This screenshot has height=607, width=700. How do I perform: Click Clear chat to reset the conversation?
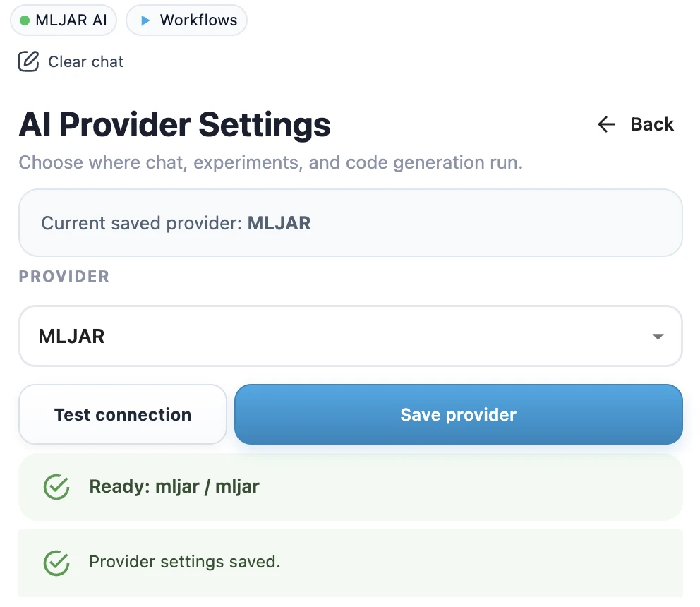coord(85,62)
